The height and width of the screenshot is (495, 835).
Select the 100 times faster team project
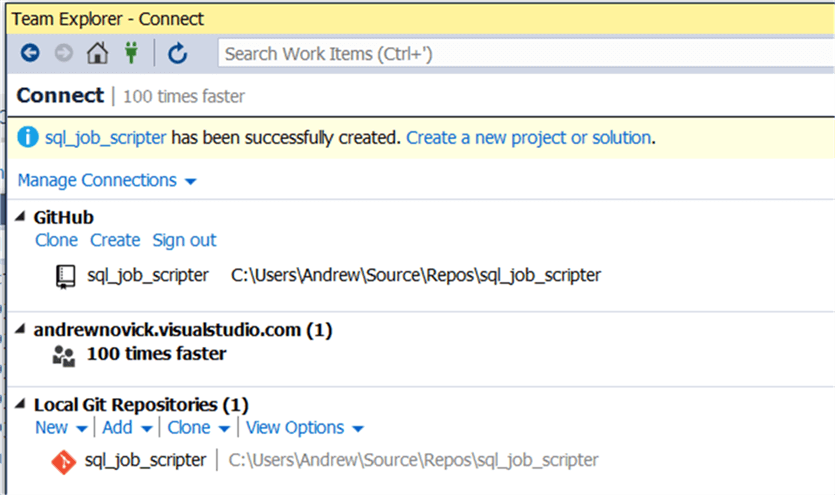click(x=156, y=353)
